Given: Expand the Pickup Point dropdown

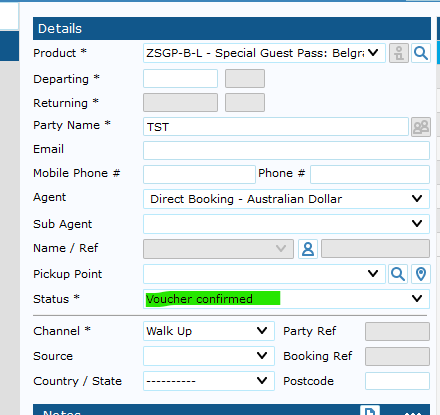Looking at the screenshot, I should pos(264,274).
